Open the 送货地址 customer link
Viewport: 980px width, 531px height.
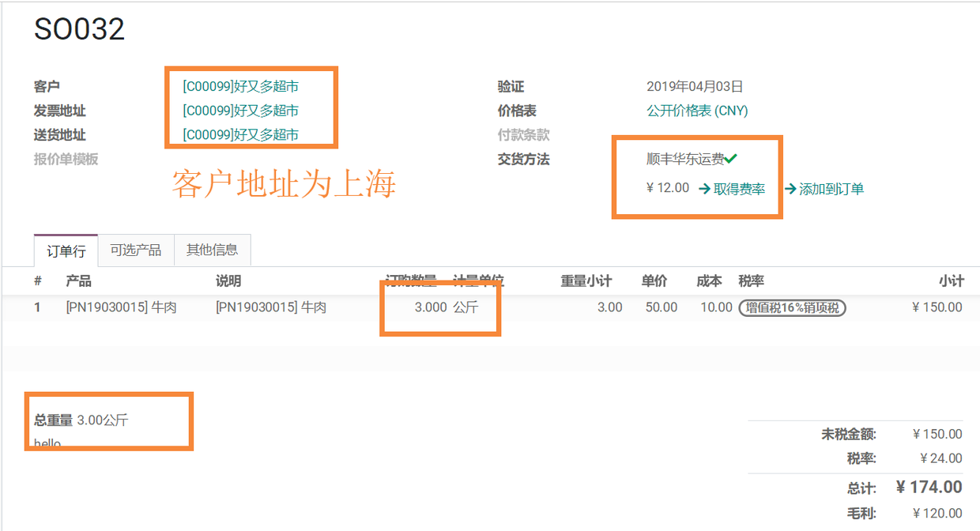click(240, 135)
